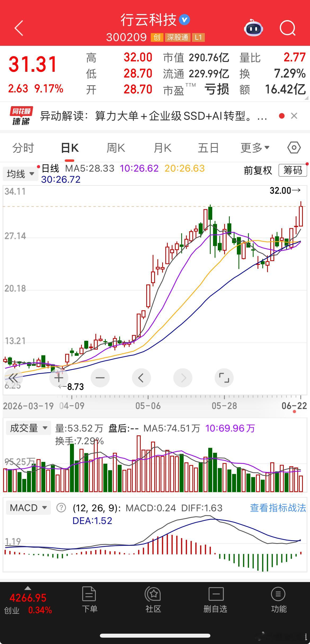Tap the blue verified badge beside 行云科技
310x644 pixels.
(x=184, y=20)
